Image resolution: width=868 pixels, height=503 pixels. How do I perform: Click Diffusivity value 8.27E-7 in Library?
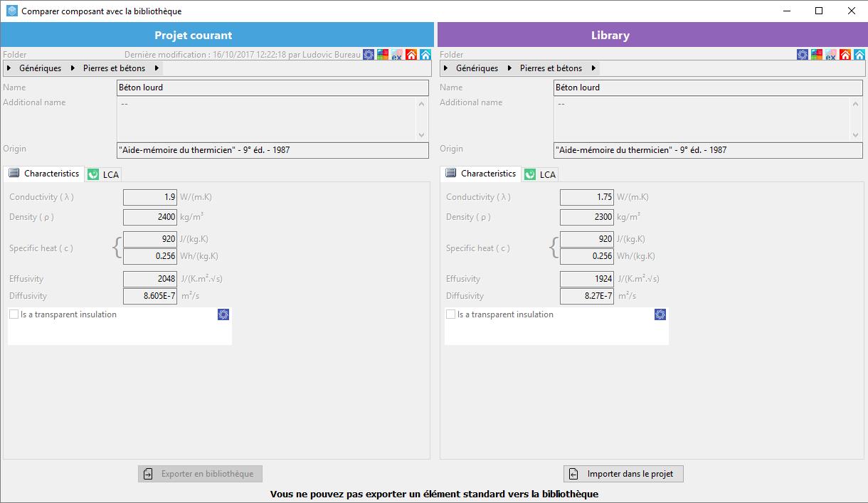[x=587, y=296]
